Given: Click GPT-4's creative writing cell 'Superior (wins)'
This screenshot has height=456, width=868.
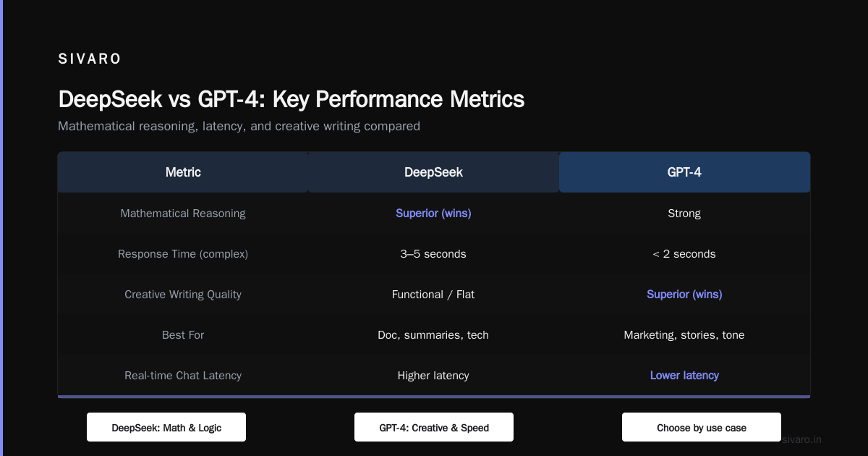Looking at the screenshot, I should [x=684, y=295].
